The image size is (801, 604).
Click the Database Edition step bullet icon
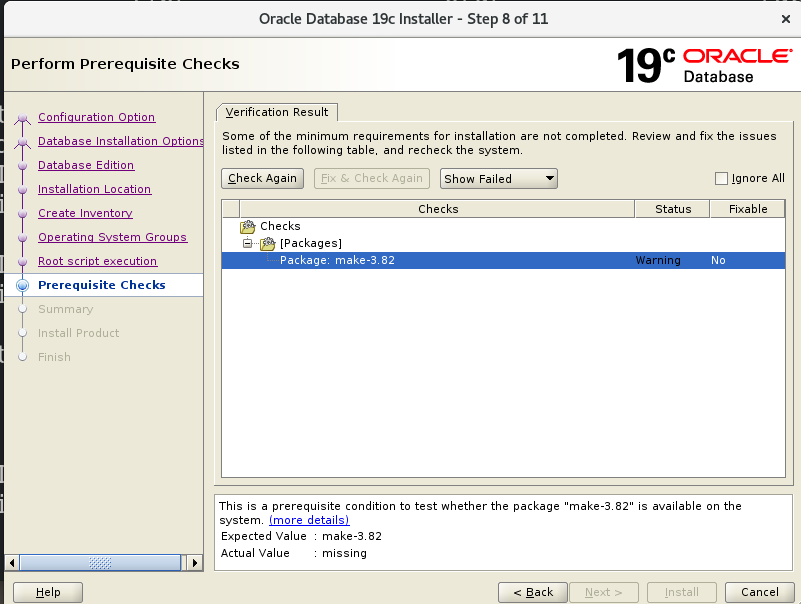point(22,166)
